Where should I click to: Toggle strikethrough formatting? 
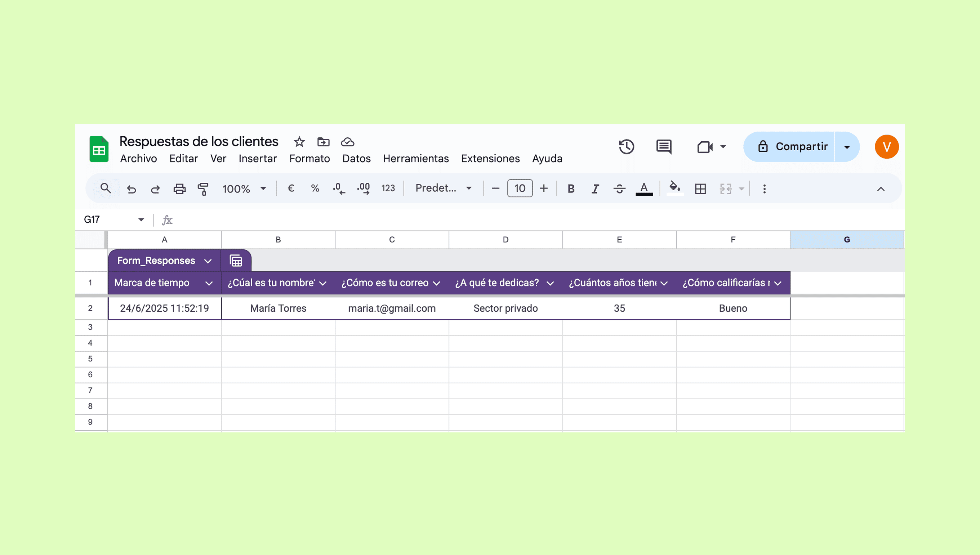[x=619, y=189]
